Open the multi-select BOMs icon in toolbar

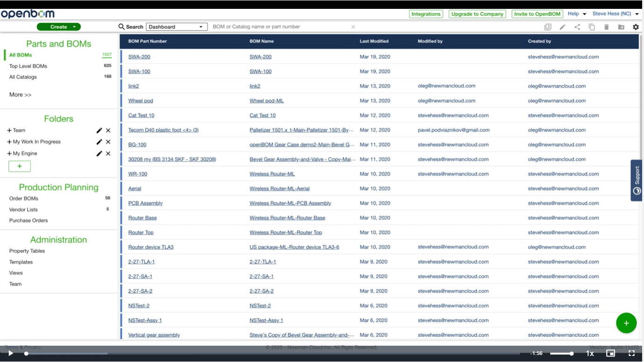pyautogui.click(x=548, y=27)
